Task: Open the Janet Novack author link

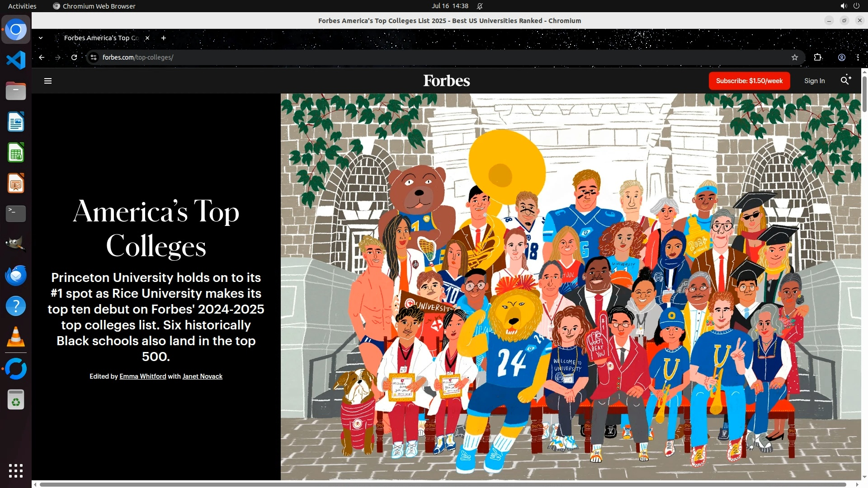Action: click(202, 376)
